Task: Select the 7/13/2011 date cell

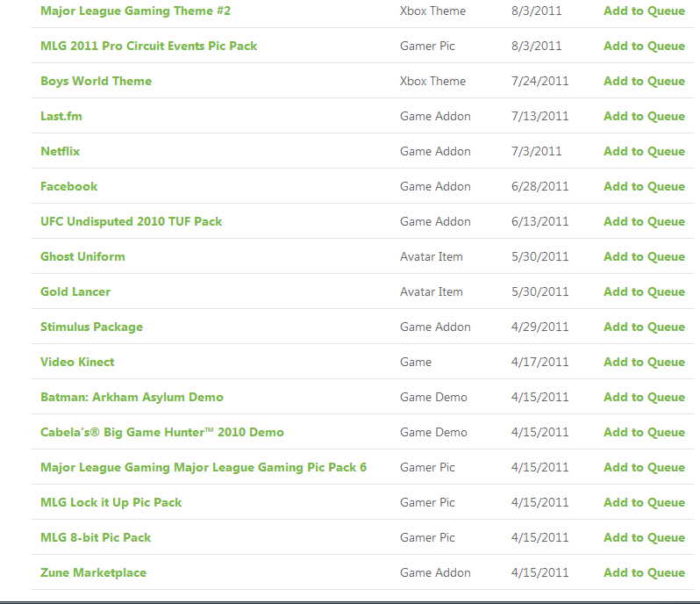Action: click(x=540, y=116)
